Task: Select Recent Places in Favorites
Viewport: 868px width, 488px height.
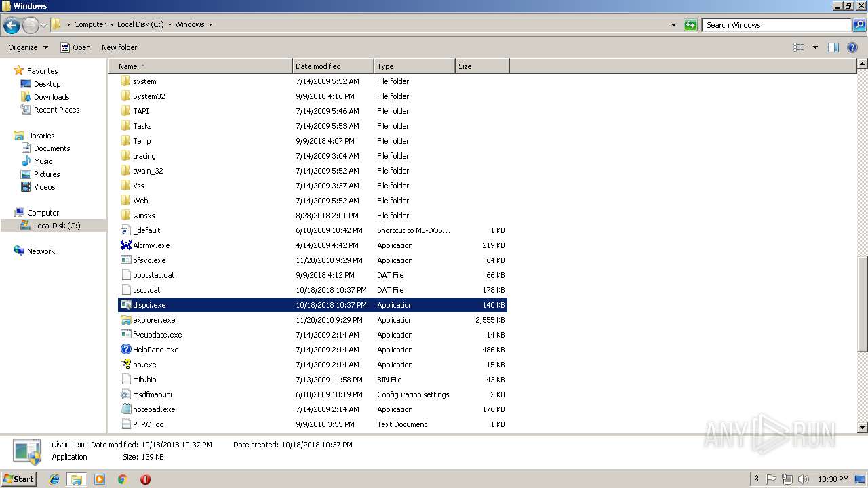Action: (56, 110)
